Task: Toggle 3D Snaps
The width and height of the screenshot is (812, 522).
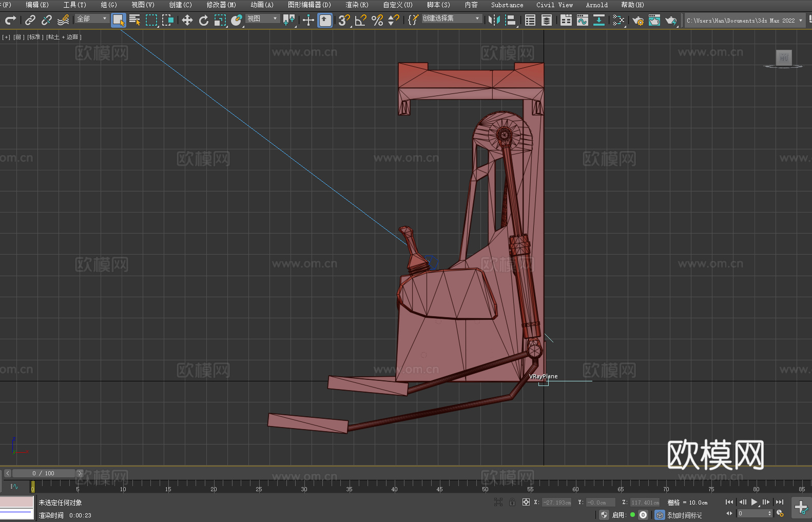Action: [x=344, y=20]
